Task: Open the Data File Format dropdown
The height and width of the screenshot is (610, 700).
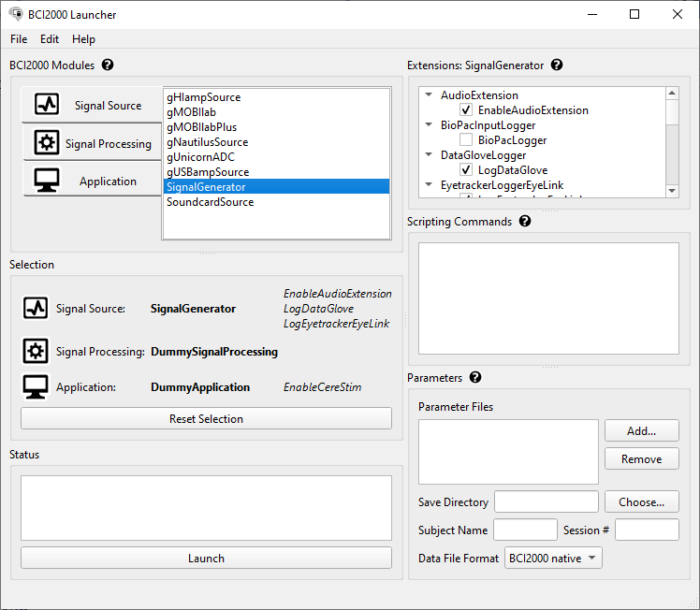Action: [x=553, y=558]
